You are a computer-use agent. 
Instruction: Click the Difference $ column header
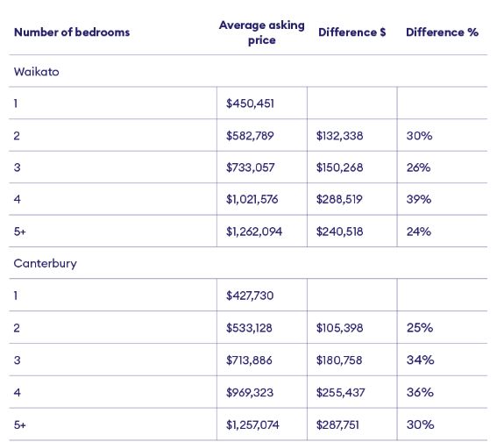click(x=352, y=32)
